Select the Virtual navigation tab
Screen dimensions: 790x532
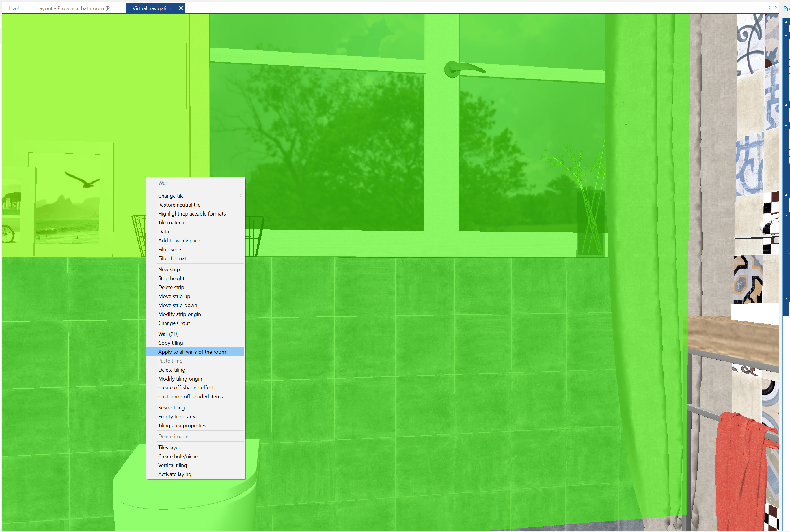point(152,8)
